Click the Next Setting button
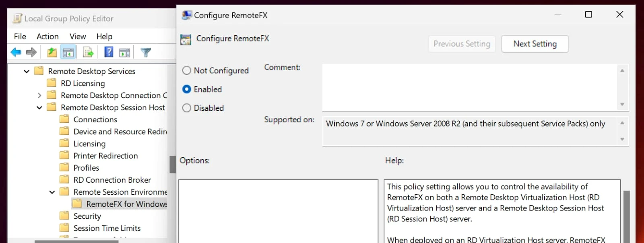 tap(535, 44)
